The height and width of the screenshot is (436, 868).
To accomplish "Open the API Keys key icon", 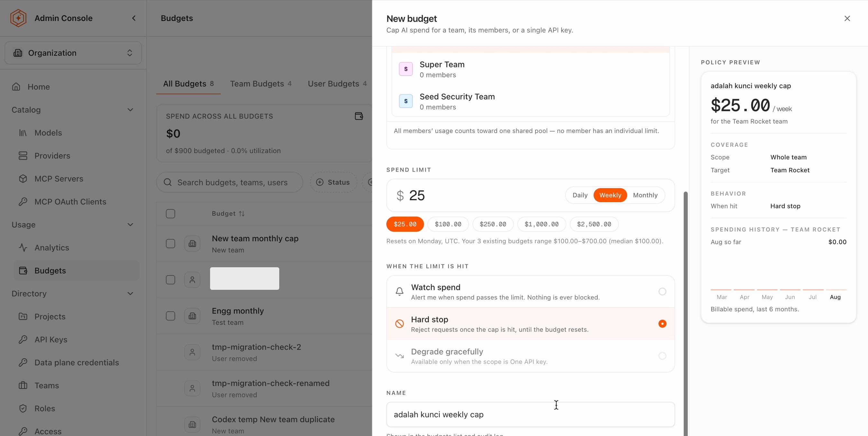I will pos(23,340).
